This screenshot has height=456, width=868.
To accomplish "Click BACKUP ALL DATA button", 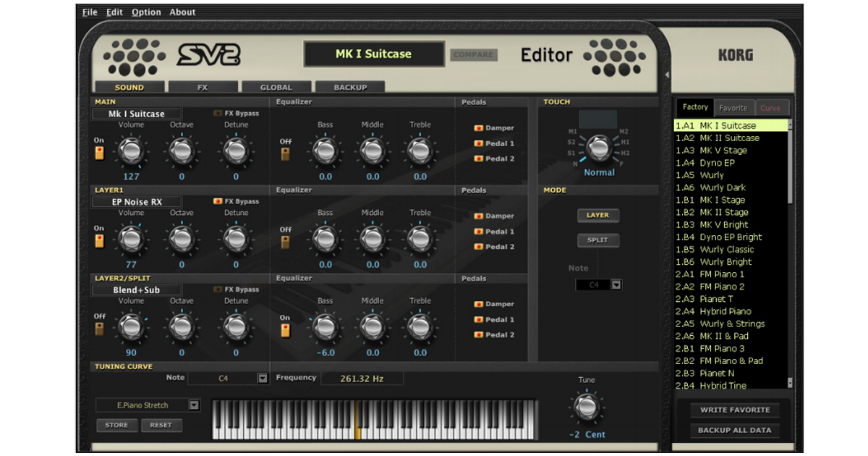I will click(735, 430).
